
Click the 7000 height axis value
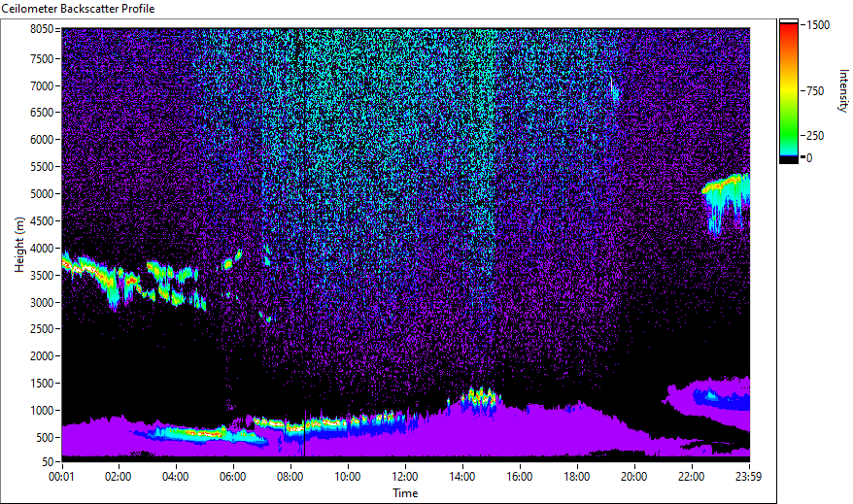pyautogui.click(x=42, y=85)
